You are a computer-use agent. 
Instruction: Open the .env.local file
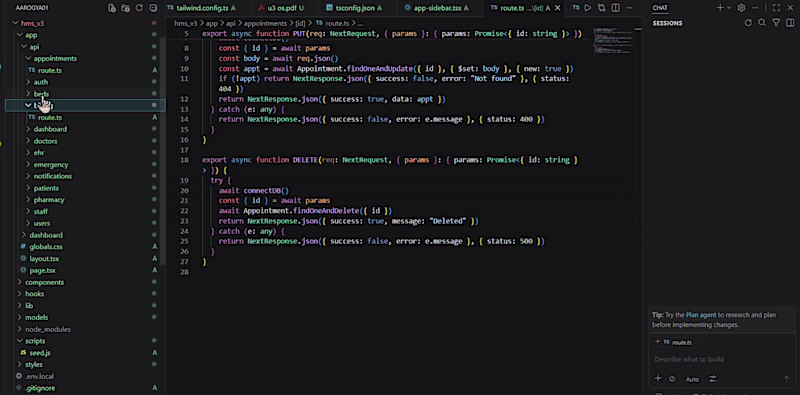85,376
